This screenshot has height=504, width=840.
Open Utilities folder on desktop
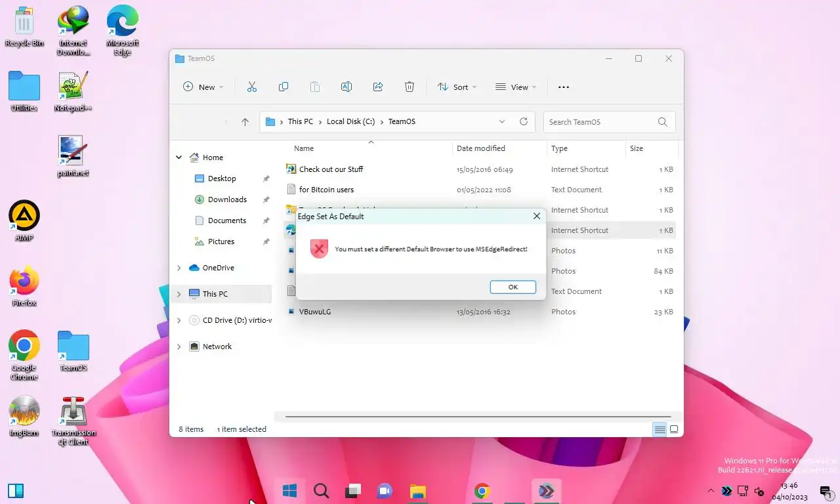pyautogui.click(x=24, y=91)
